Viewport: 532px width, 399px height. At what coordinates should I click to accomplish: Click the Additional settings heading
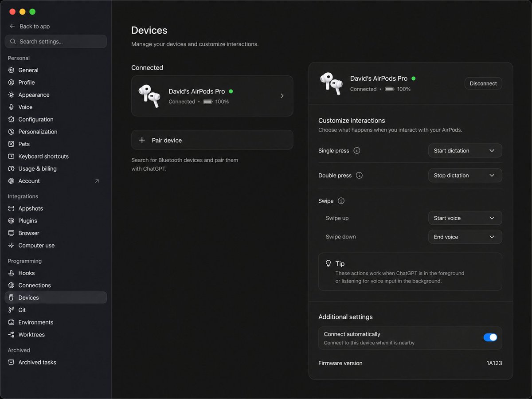coord(345,317)
